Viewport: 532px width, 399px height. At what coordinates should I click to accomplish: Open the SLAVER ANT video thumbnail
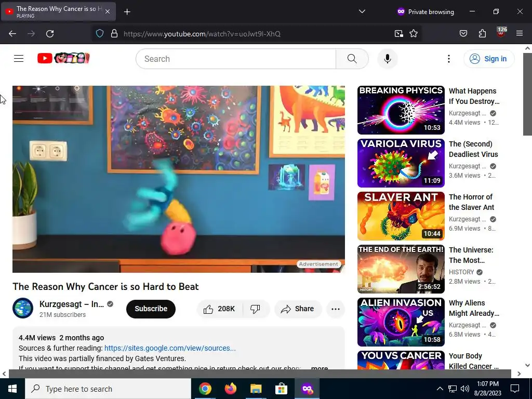pyautogui.click(x=401, y=216)
